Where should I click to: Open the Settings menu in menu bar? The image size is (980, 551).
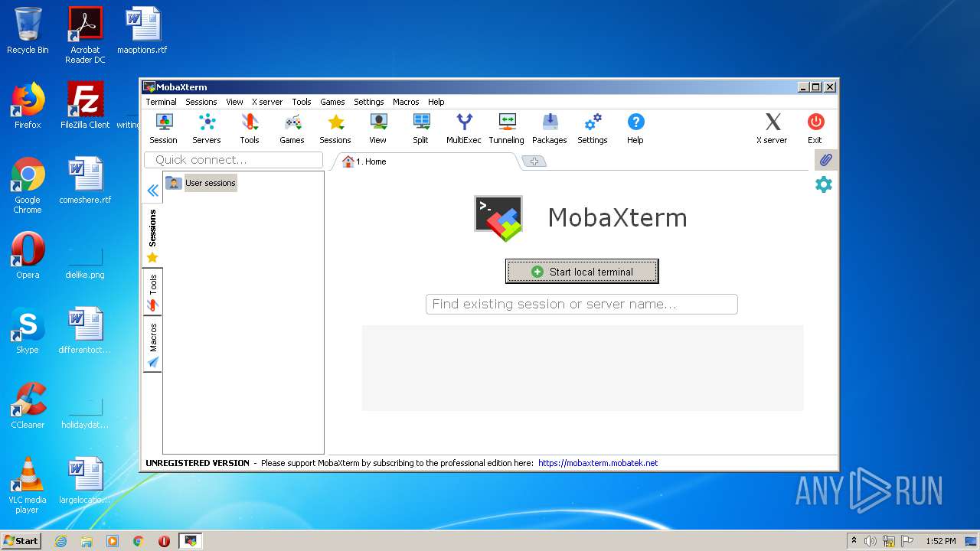(369, 102)
